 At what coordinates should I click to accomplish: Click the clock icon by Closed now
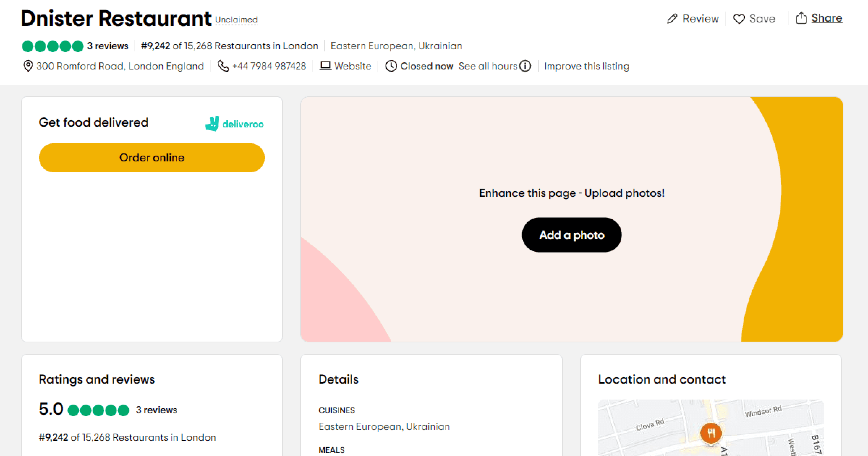coord(391,66)
